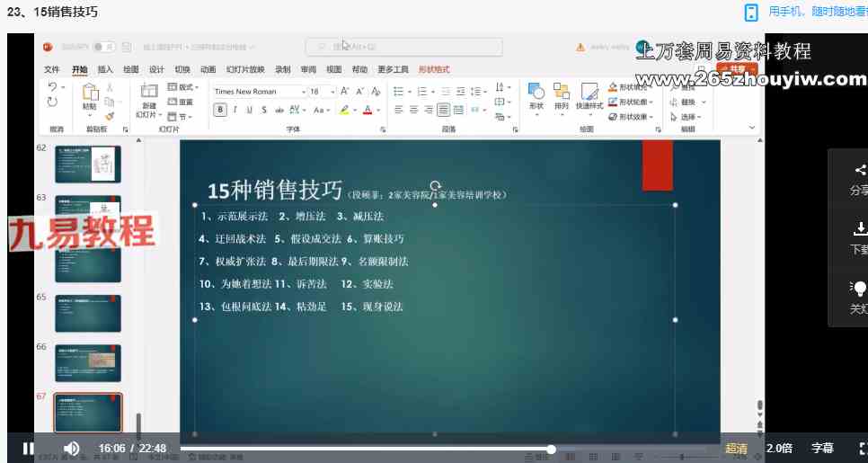Toggle justify paragraph alignment
This screenshot has width=868, height=463.
point(444,110)
